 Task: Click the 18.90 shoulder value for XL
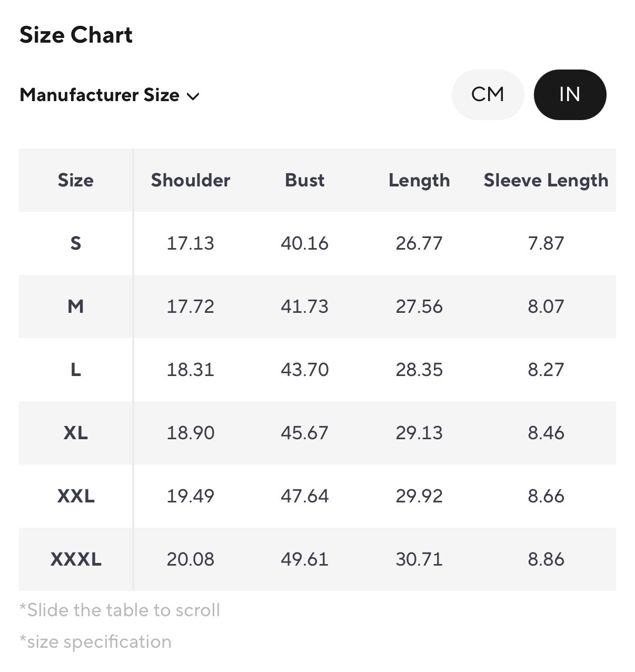191,433
